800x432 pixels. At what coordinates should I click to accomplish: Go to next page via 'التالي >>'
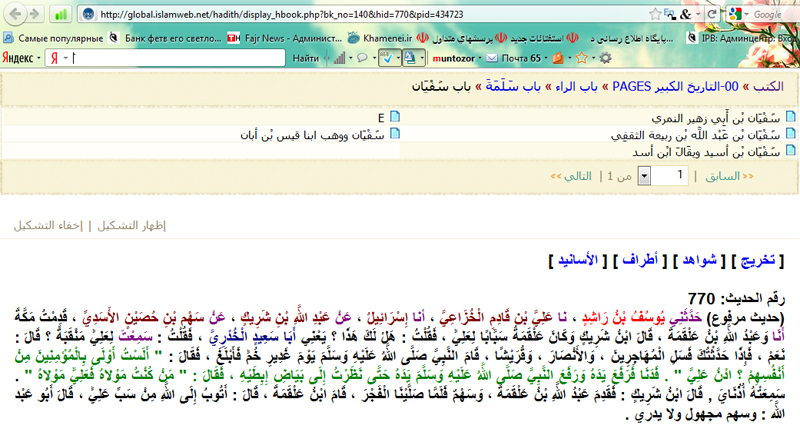571,176
